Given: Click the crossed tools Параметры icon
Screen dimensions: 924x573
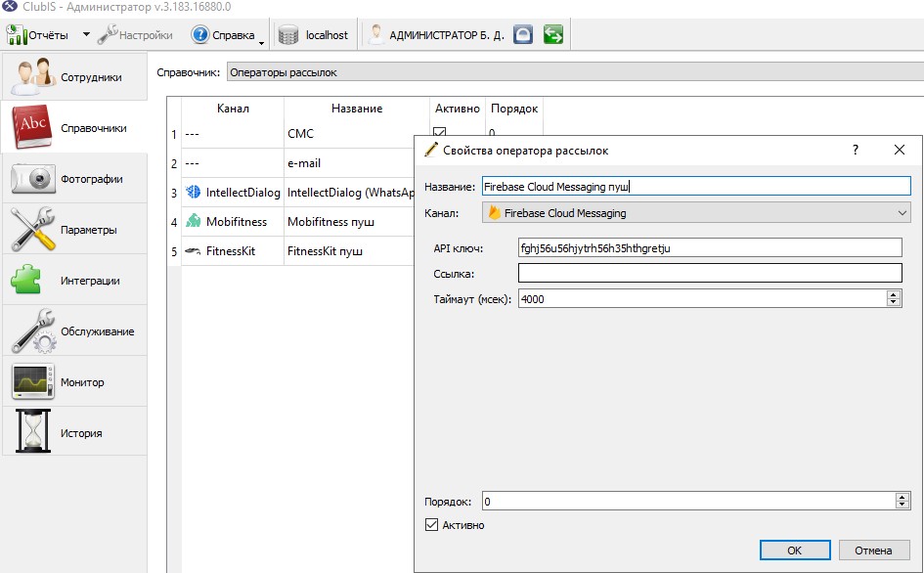Looking at the screenshot, I should [x=33, y=229].
